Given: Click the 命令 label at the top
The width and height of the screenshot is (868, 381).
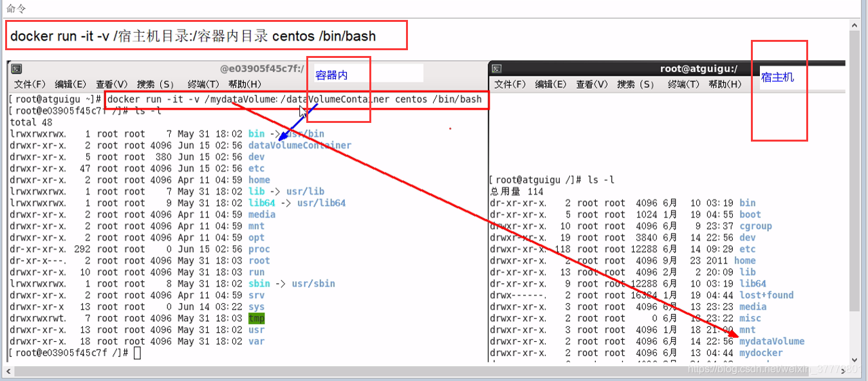Looking at the screenshot, I should (15, 8).
